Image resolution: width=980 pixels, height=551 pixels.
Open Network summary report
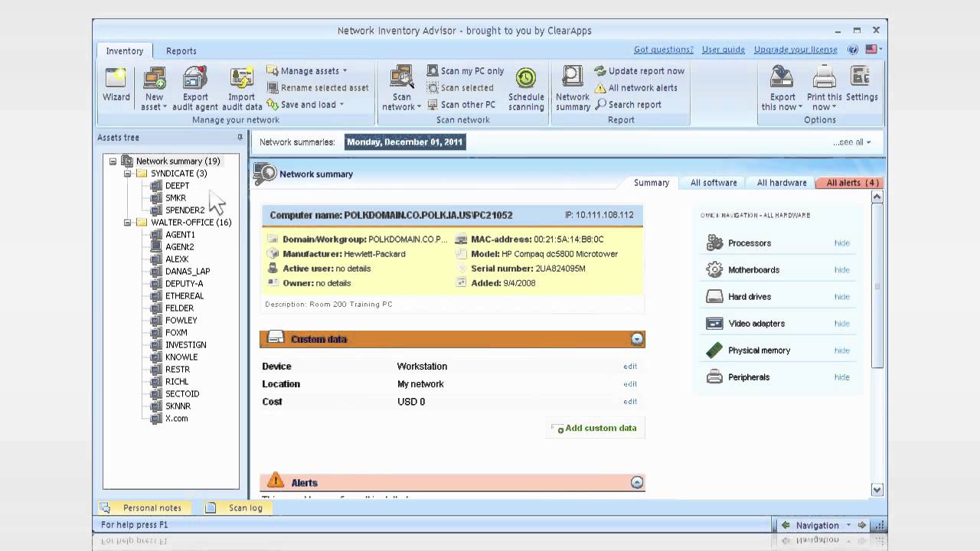pos(573,89)
